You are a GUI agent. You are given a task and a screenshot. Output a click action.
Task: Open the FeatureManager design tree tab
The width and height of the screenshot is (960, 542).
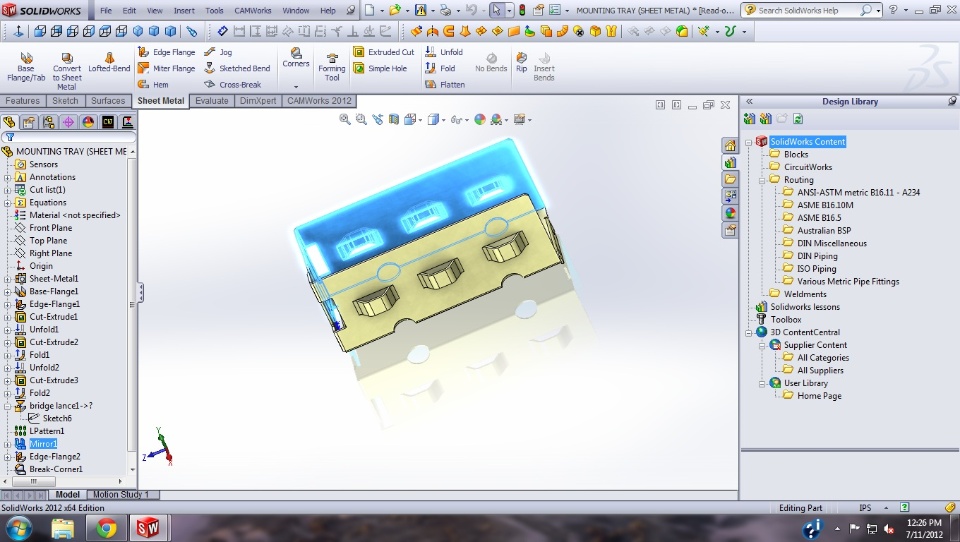tap(9, 122)
